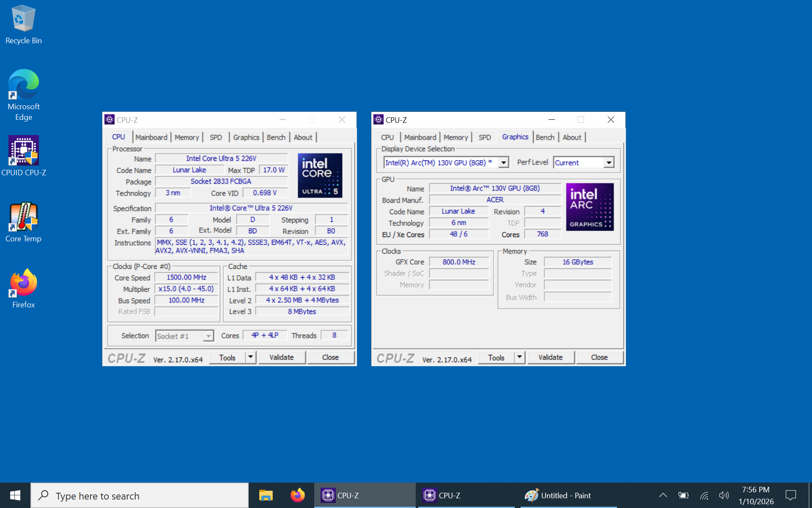
Task: Launch Microsoft Edge from desktop
Action: point(23,94)
